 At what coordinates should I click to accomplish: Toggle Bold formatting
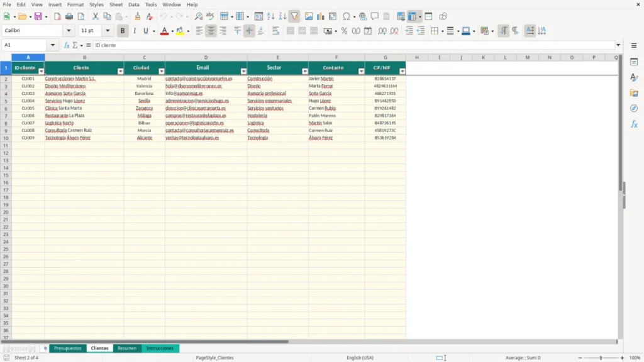point(123,31)
